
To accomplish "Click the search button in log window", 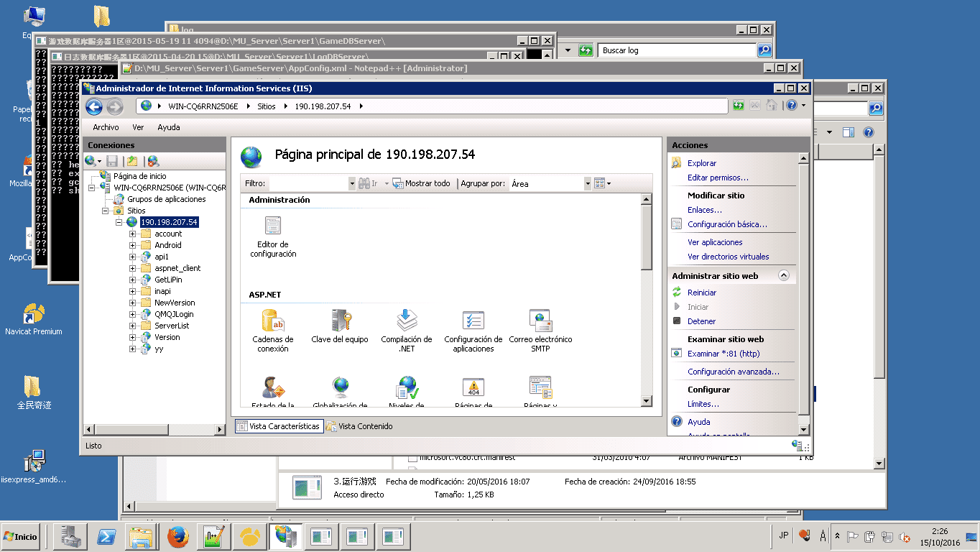I will (x=764, y=50).
